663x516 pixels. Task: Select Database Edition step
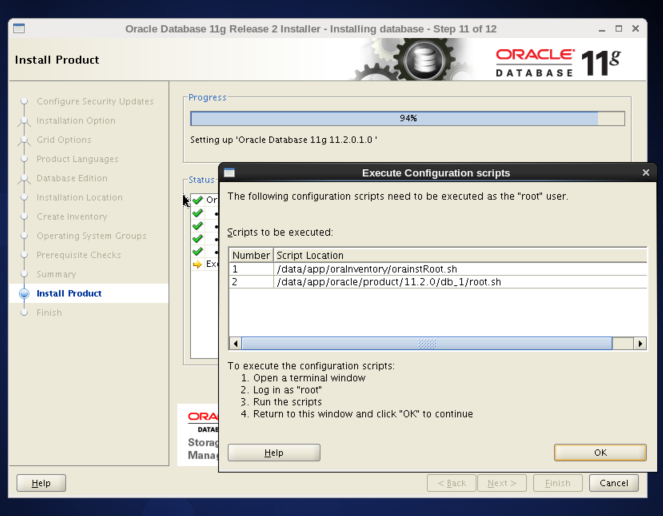72,178
